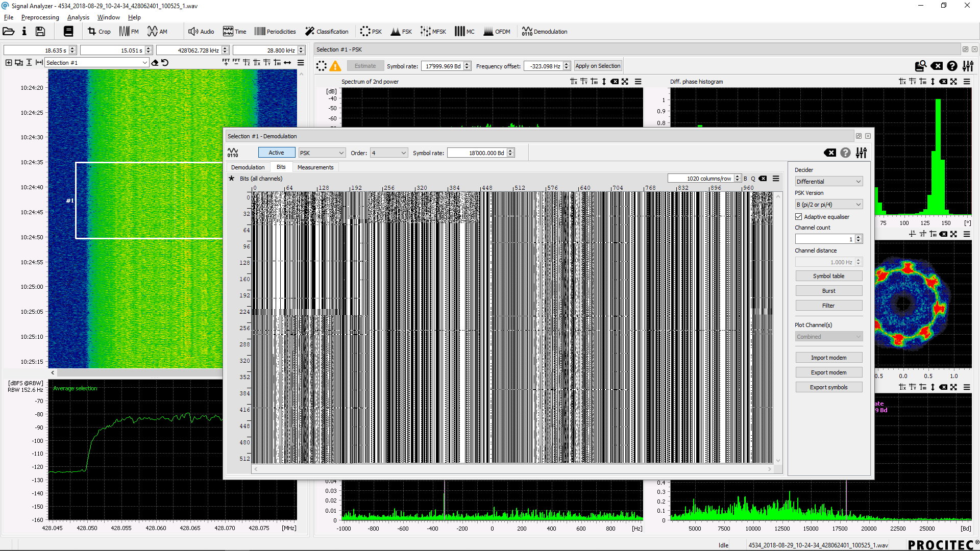Toggle the Active demodulation button
Screen dimensions: 980x551
[x=276, y=153]
